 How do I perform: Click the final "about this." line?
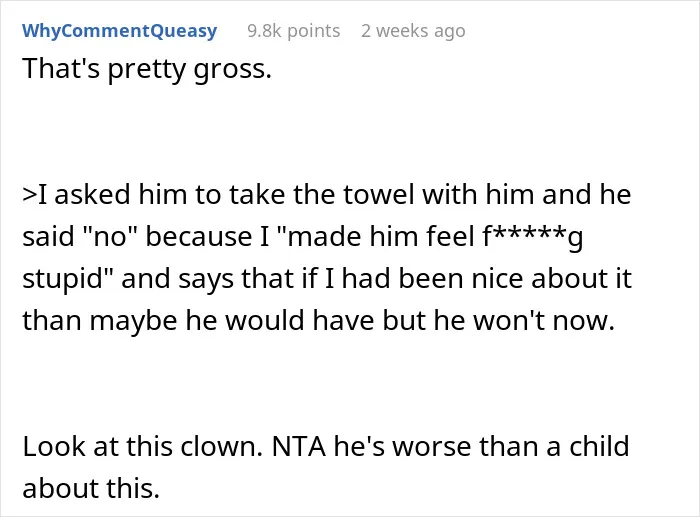[91, 488]
